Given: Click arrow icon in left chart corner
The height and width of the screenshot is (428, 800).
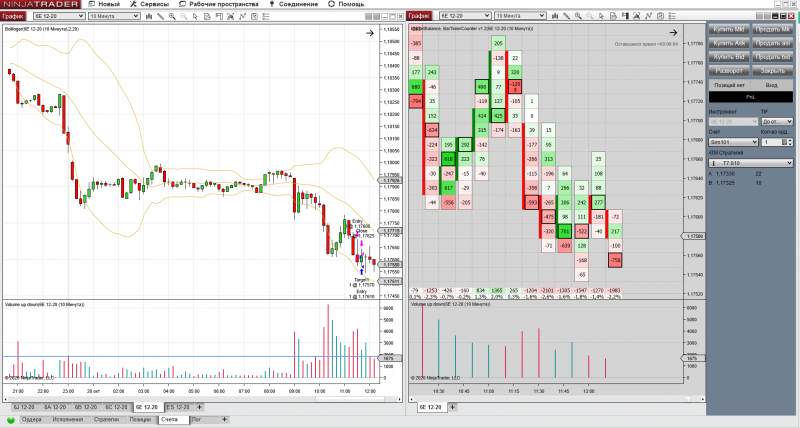Looking at the screenshot, I should click(x=370, y=33).
